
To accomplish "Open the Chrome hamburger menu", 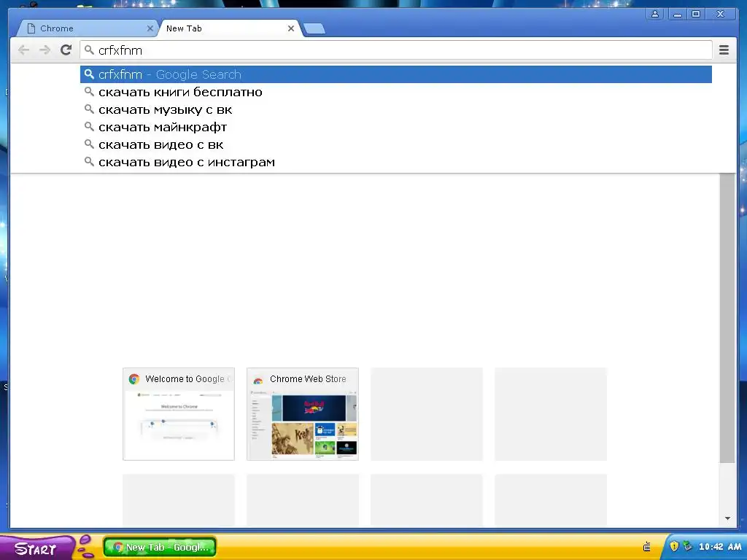I will pyautogui.click(x=724, y=50).
